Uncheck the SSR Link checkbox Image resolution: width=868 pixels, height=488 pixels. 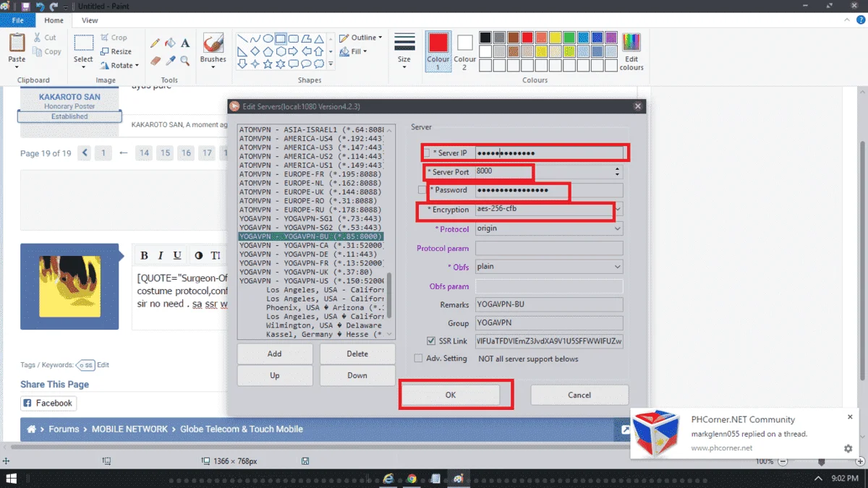click(x=431, y=341)
